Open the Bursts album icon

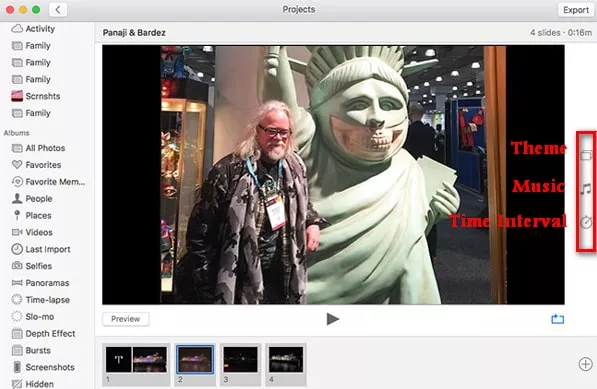17,350
